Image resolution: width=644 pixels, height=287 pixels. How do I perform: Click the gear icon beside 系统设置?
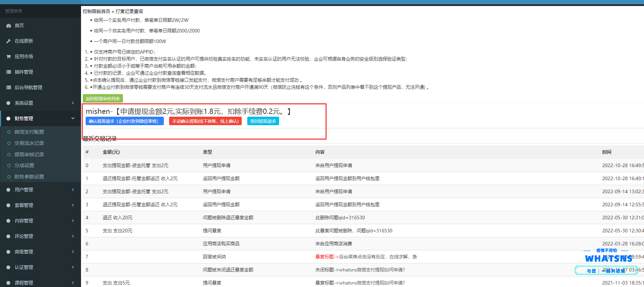coord(8,103)
